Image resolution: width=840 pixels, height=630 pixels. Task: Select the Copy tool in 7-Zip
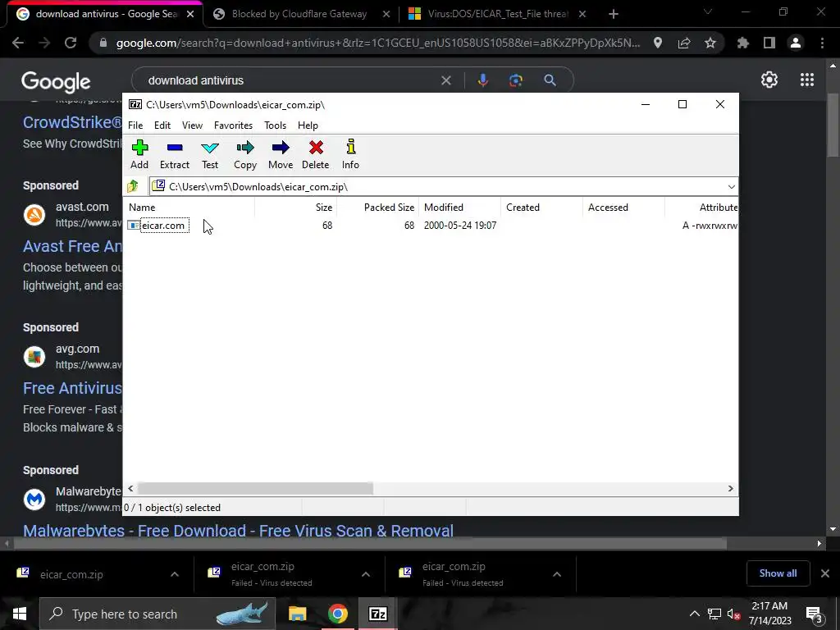click(244, 155)
